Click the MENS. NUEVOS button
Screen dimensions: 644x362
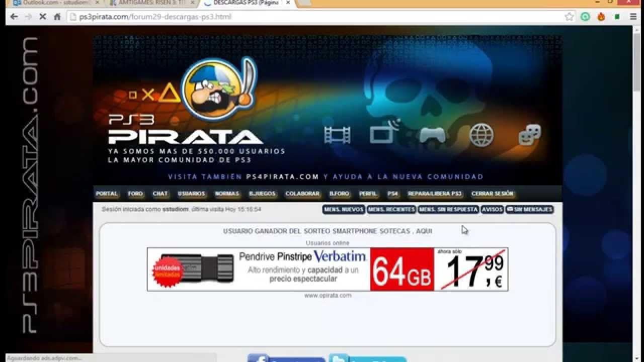point(344,210)
